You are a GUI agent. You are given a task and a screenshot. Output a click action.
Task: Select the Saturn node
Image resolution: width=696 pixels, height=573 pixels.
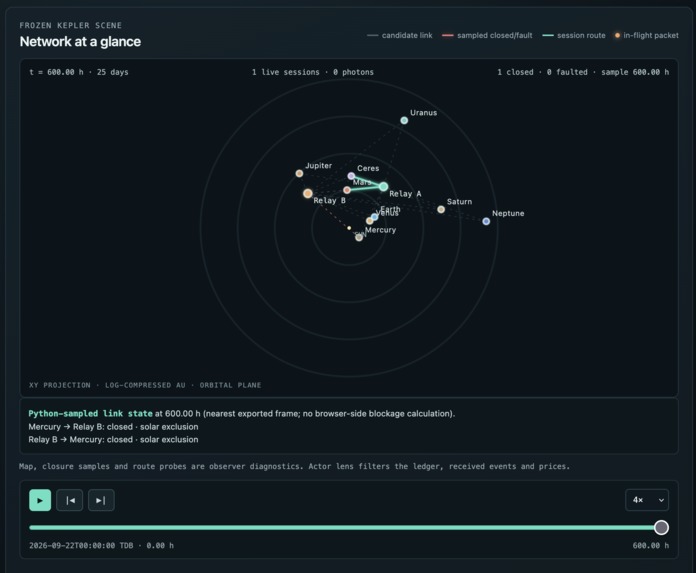click(x=441, y=209)
